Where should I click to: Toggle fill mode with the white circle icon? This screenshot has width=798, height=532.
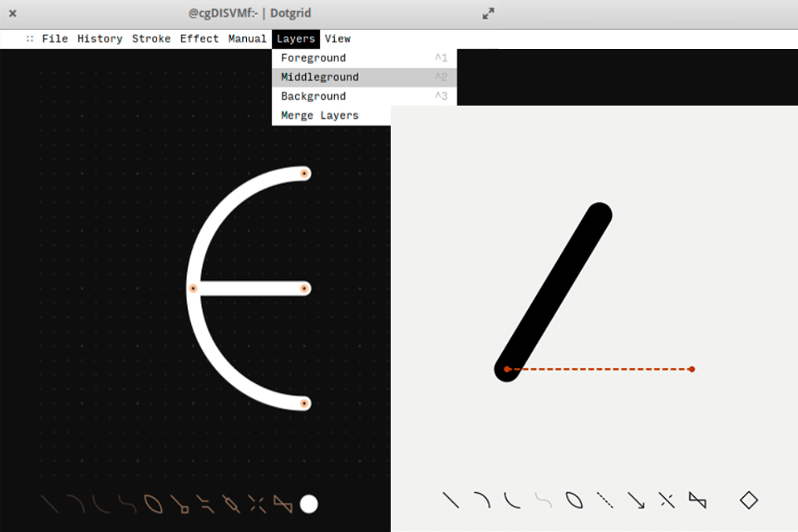(x=308, y=503)
